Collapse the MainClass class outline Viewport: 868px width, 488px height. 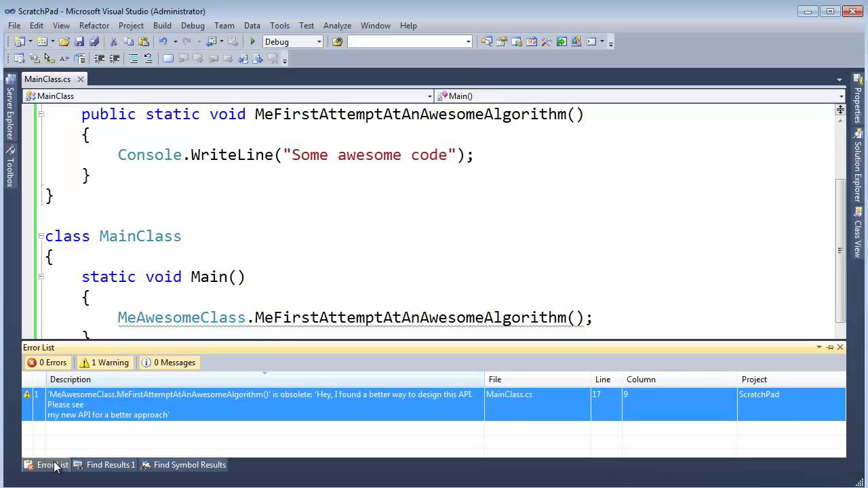coord(41,236)
